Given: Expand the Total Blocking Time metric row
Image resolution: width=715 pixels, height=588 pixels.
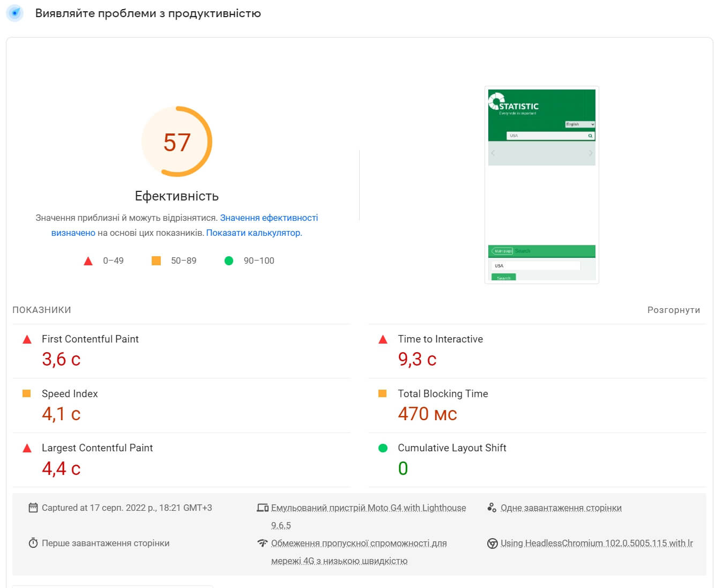Looking at the screenshot, I should point(443,394).
